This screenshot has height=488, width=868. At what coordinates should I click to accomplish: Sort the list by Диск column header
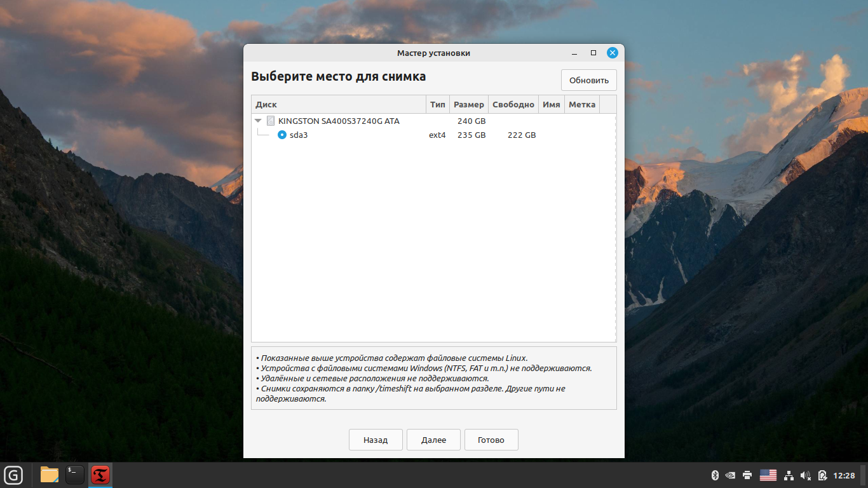(338, 104)
